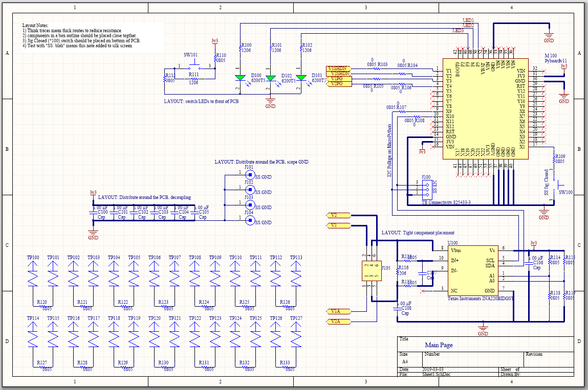Select the R109 resistor label
588x390 pixels.
(560, 156)
